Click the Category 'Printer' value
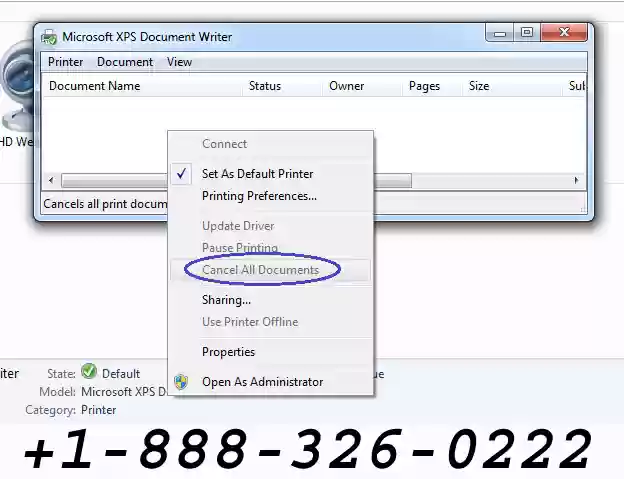Viewport: 624px width, 479px height. [98, 410]
